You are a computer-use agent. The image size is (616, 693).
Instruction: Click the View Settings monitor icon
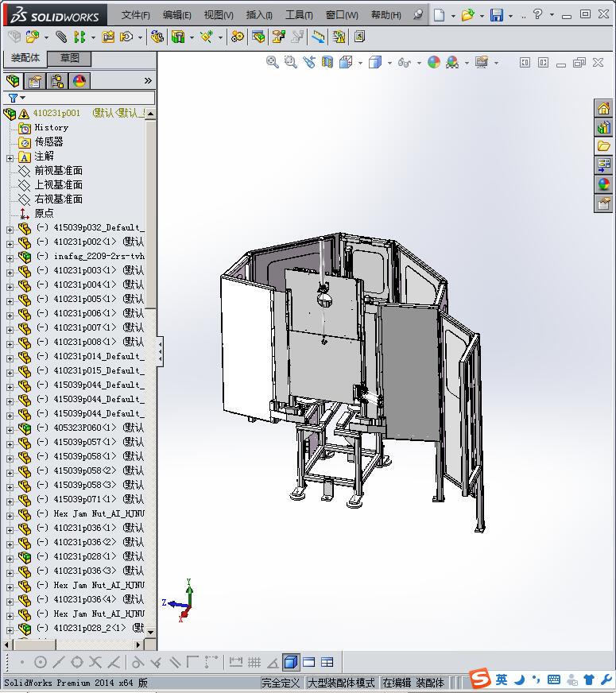coord(482,62)
